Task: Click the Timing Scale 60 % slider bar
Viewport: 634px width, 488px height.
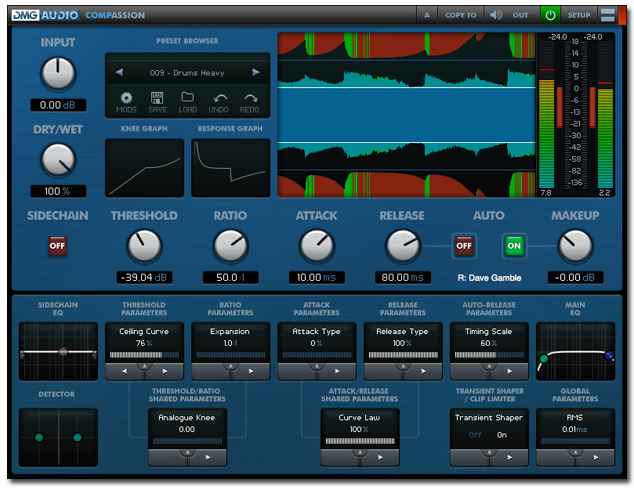Action: coord(489,355)
